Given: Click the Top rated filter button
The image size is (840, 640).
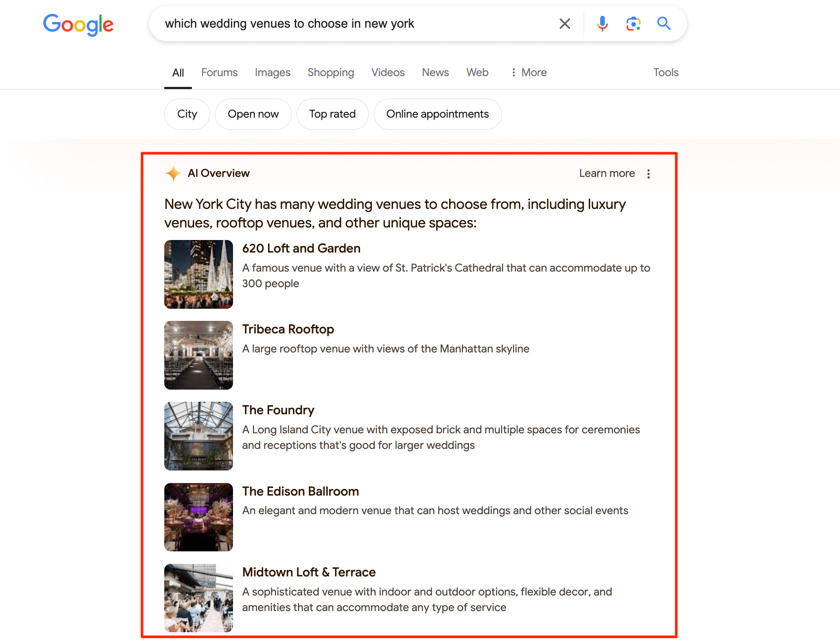Looking at the screenshot, I should coord(332,113).
